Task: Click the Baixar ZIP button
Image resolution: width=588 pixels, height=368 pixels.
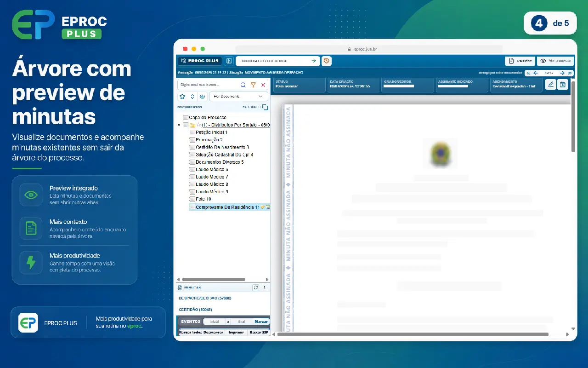Action: 259,332
